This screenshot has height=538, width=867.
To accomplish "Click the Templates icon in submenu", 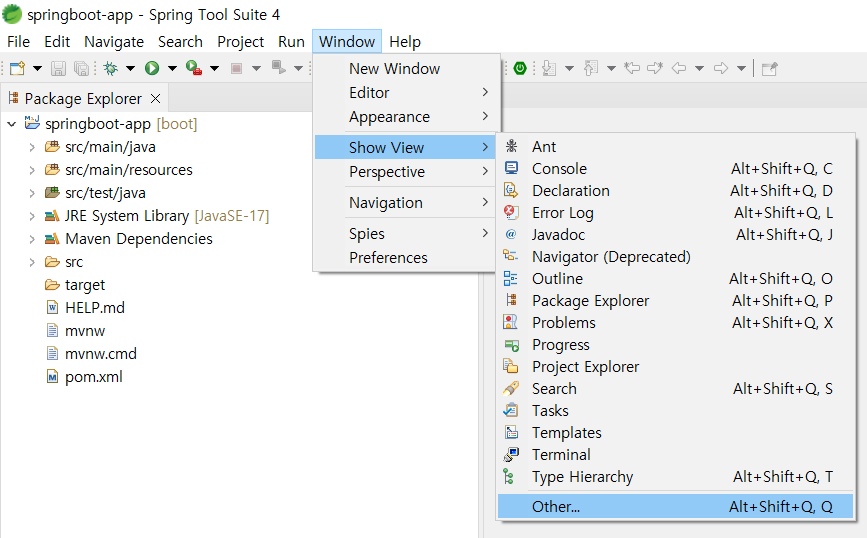I will click(511, 432).
